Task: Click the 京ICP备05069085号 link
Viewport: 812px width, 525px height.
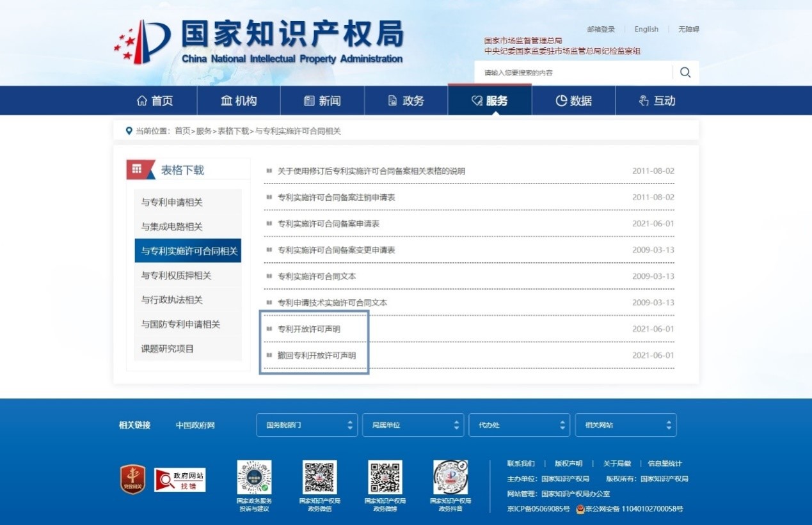Action: (x=538, y=509)
